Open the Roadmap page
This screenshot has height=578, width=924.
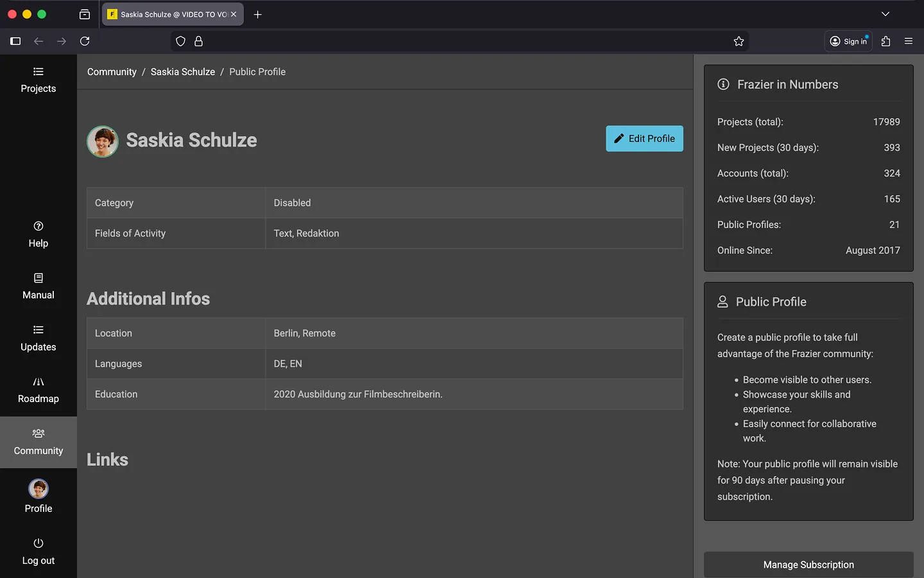tap(38, 390)
